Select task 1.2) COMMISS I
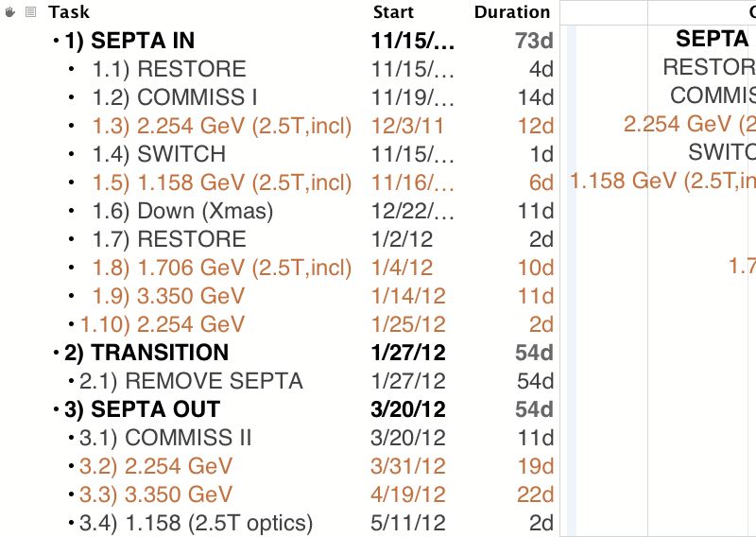The width and height of the screenshot is (756, 537). [x=175, y=97]
